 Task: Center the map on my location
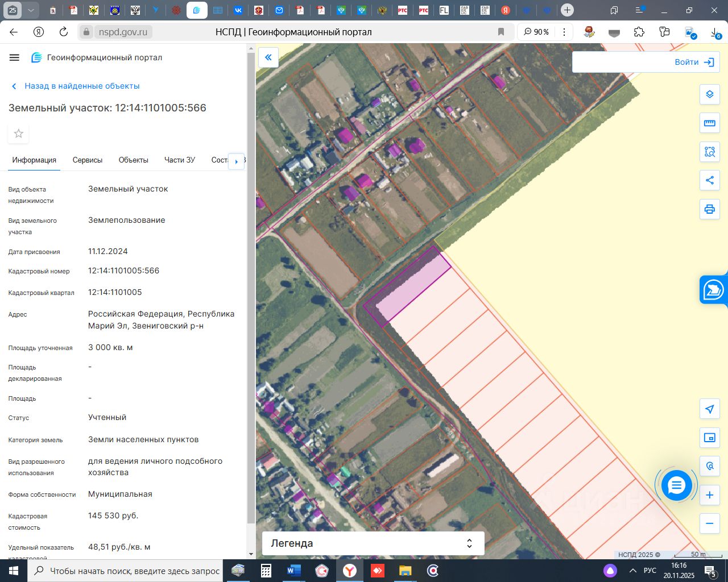point(709,409)
